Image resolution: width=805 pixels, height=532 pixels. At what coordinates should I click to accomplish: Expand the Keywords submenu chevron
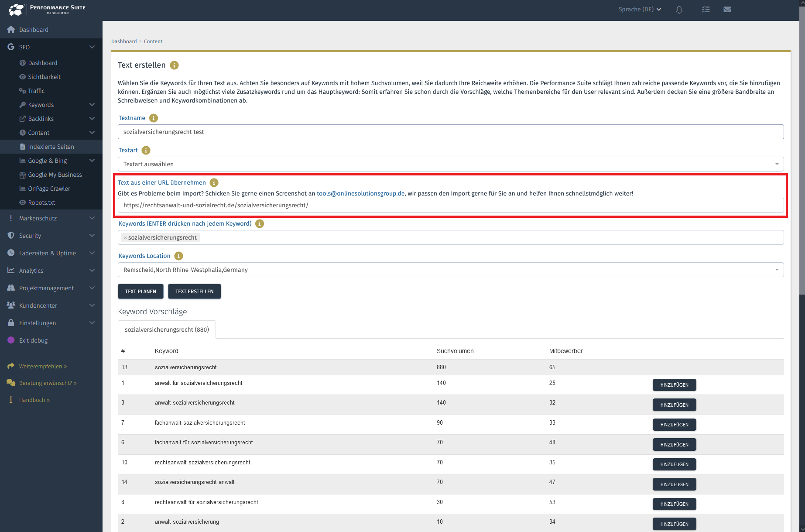click(x=92, y=105)
